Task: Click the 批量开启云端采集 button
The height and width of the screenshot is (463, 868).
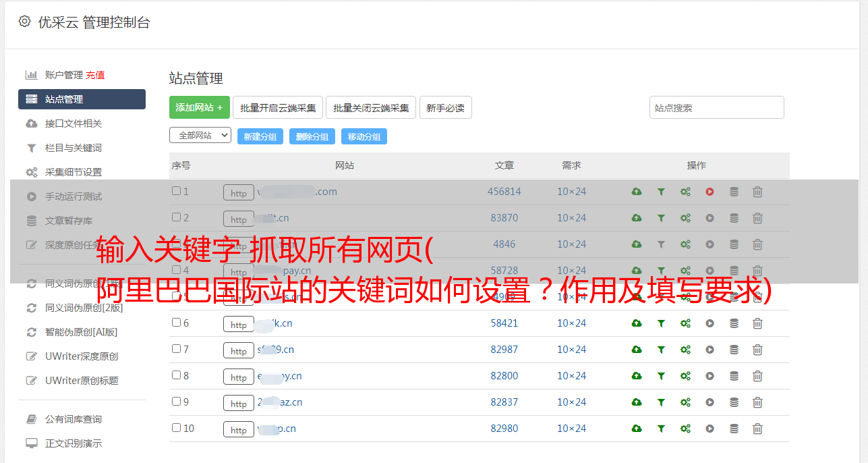Action: [x=278, y=107]
